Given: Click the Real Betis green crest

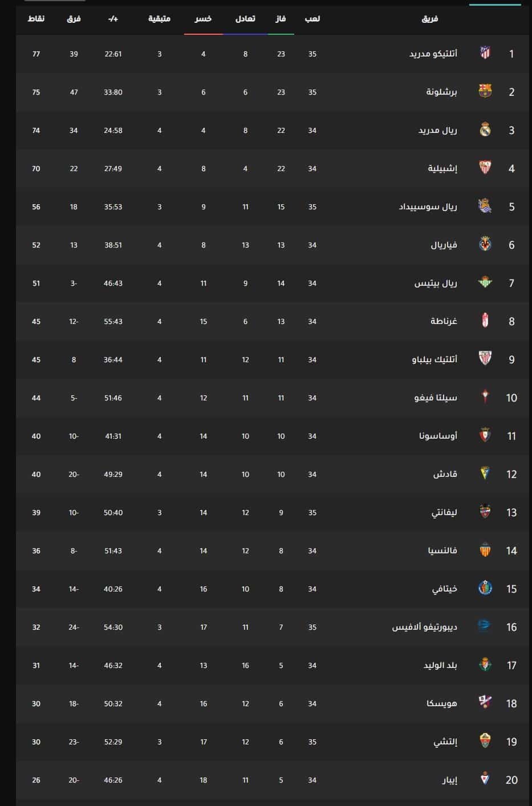Looking at the screenshot, I should (485, 282).
